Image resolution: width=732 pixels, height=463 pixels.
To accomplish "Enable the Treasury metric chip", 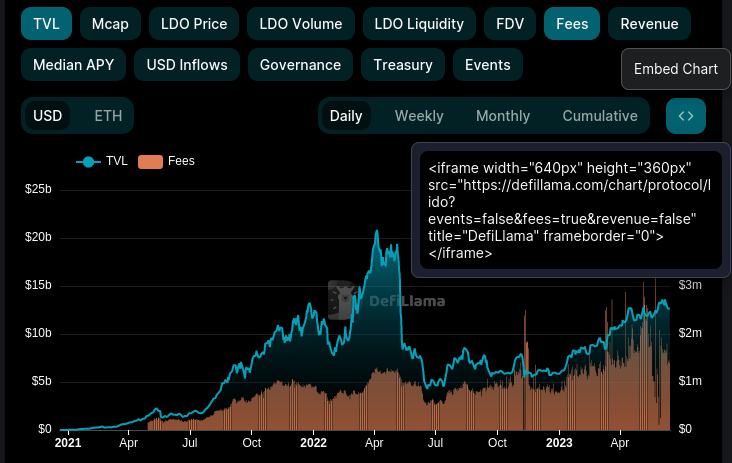I will 403,65.
